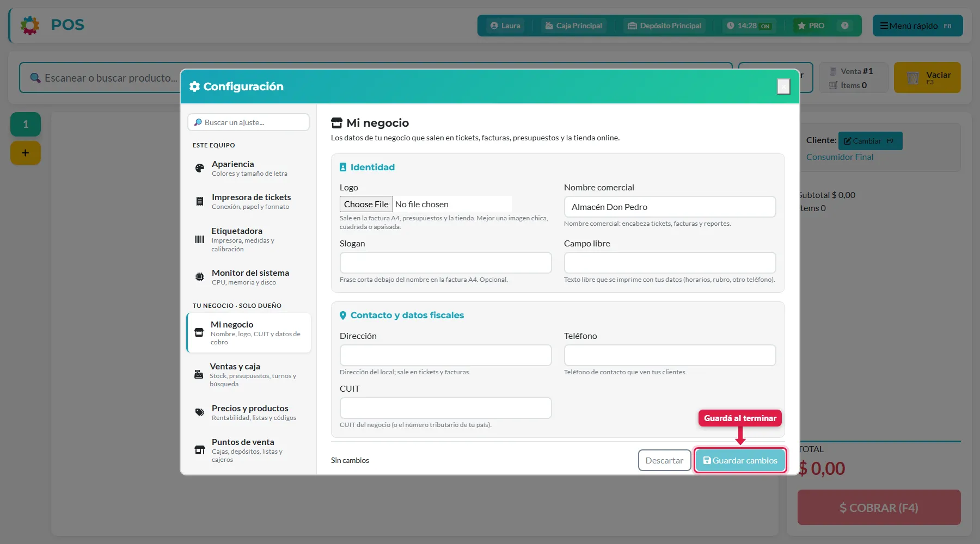Open Precios y productos tag icon
980x544 pixels.
click(x=200, y=412)
